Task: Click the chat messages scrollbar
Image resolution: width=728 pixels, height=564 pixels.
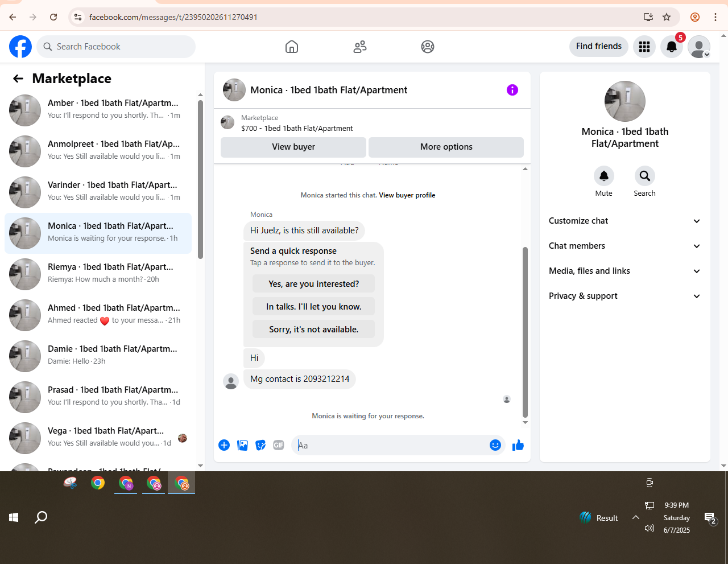Action: click(525, 333)
